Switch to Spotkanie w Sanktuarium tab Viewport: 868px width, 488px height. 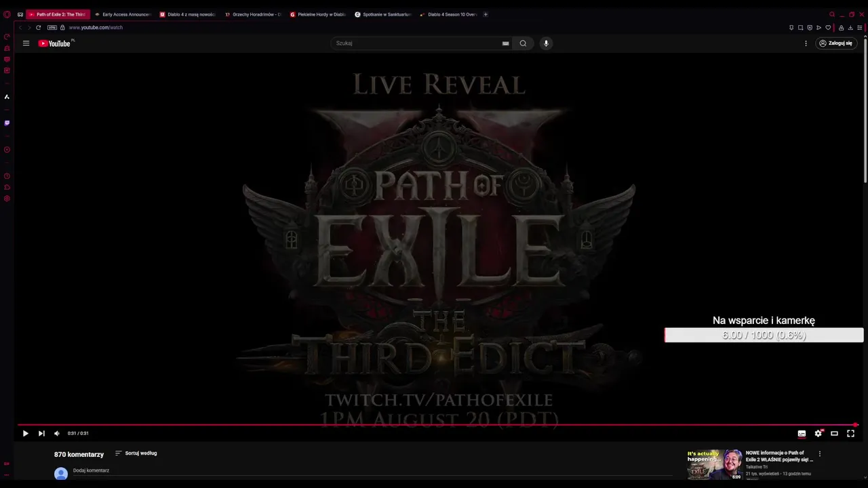pyautogui.click(x=383, y=14)
